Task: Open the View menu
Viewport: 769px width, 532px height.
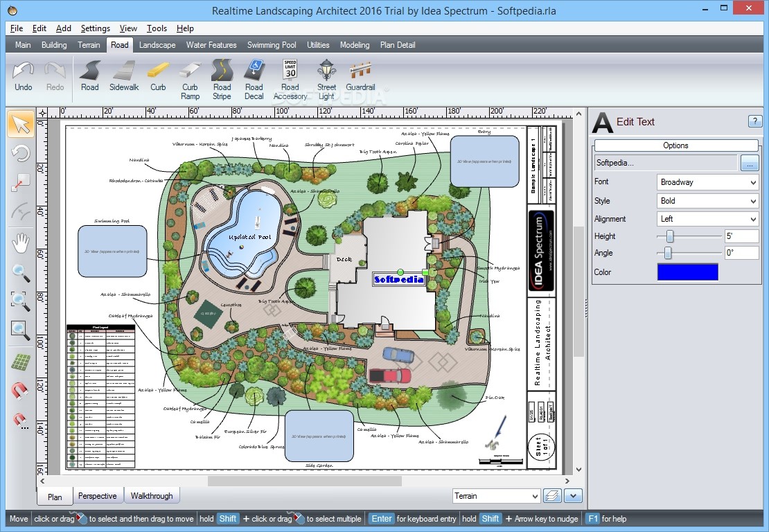Action: pyautogui.click(x=128, y=28)
